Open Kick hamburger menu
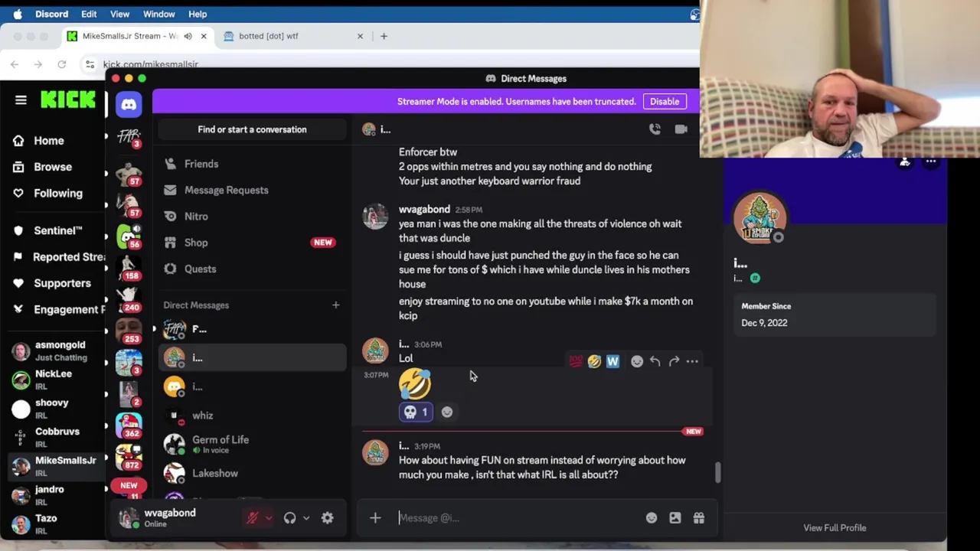 pos(21,100)
